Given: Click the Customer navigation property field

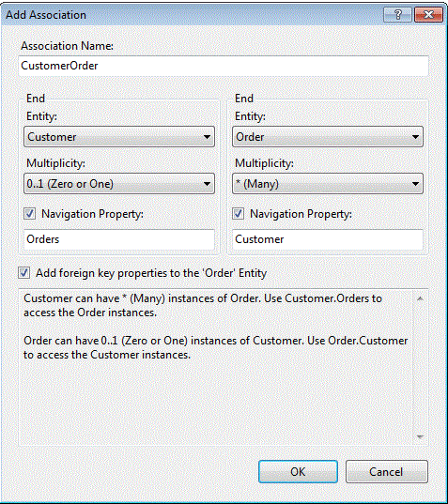Looking at the screenshot, I should click(x=328, y=239).
